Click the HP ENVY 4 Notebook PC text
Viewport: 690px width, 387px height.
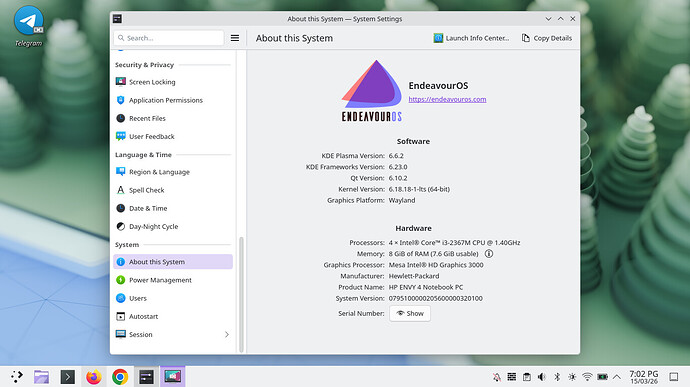(426, 287)
